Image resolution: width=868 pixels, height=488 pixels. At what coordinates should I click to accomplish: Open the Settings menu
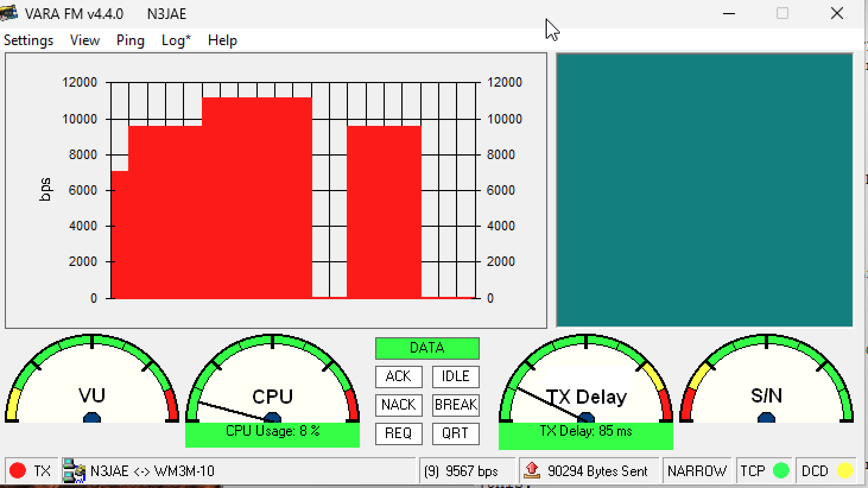[x=28, y=40]
